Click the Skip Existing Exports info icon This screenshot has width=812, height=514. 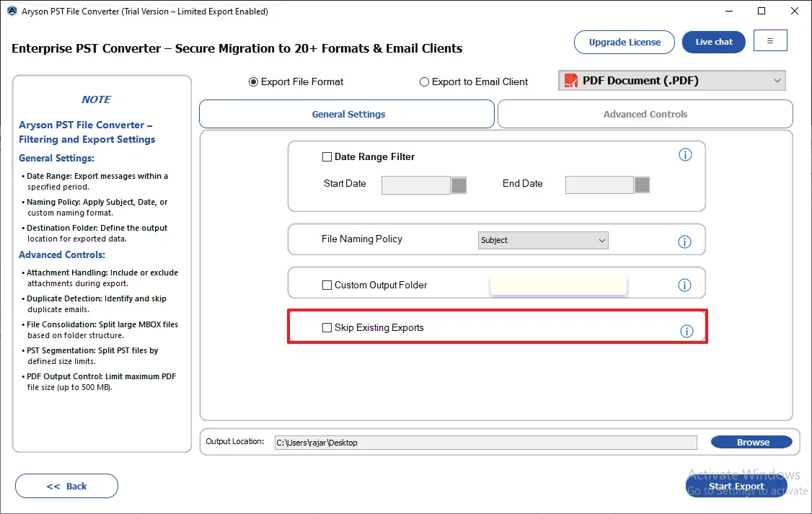687,332
